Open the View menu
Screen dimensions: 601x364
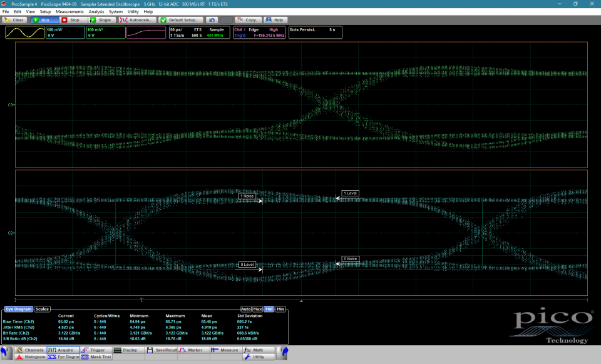coord(30,12)
